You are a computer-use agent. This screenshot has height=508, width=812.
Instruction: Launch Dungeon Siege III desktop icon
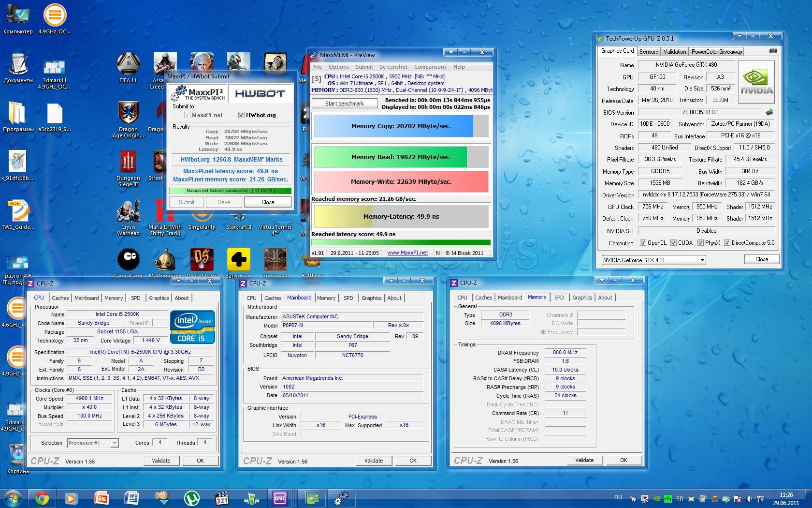point(128,168)
